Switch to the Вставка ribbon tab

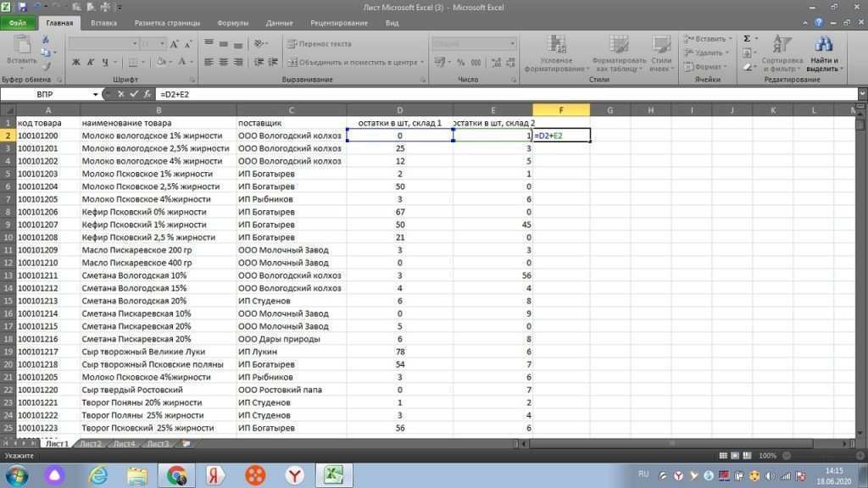coord(103,23)
